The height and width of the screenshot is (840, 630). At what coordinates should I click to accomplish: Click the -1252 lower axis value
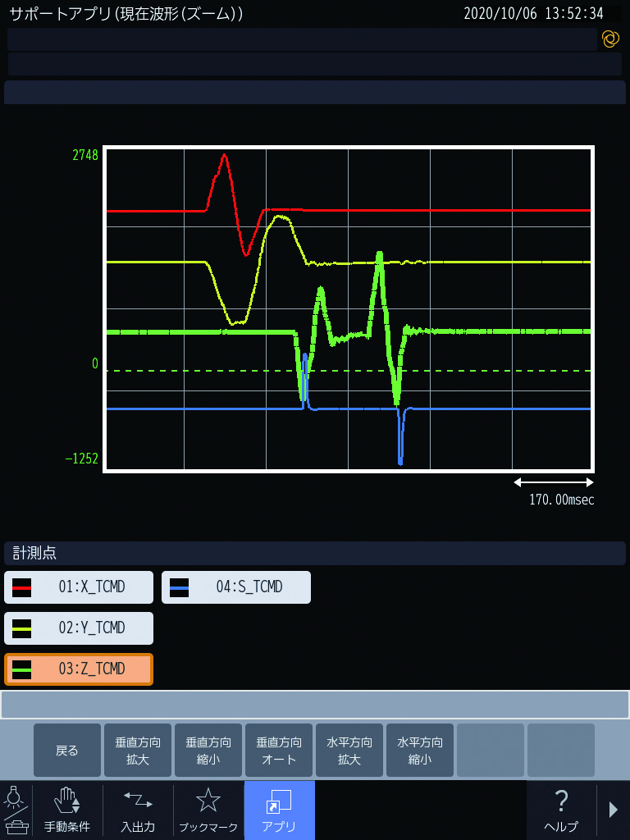click(82, 459)
